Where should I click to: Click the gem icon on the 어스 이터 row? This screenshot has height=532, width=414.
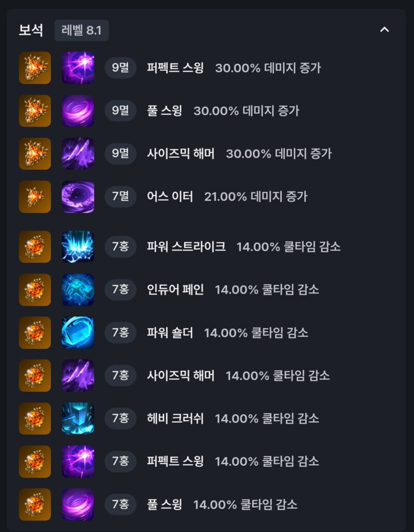35,197
